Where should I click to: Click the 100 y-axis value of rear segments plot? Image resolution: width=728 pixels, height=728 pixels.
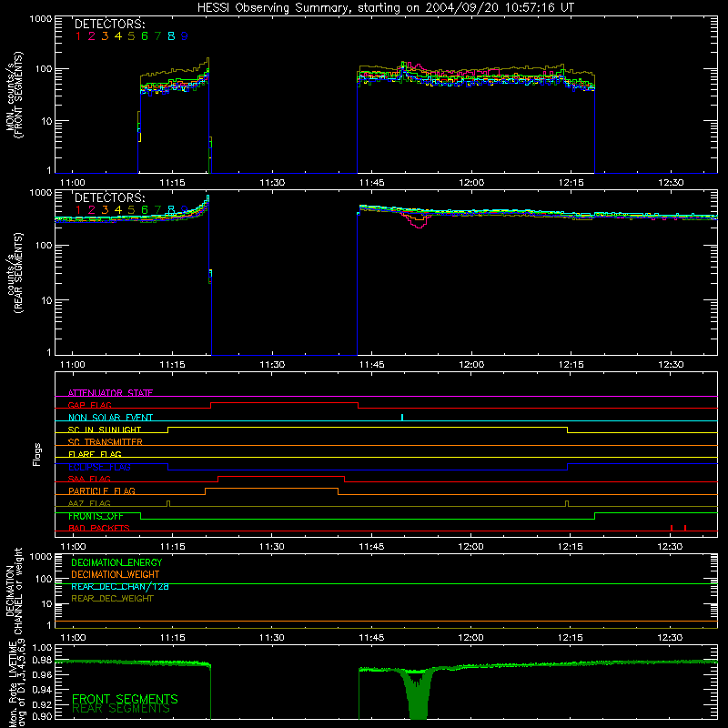tap(43, 245)
